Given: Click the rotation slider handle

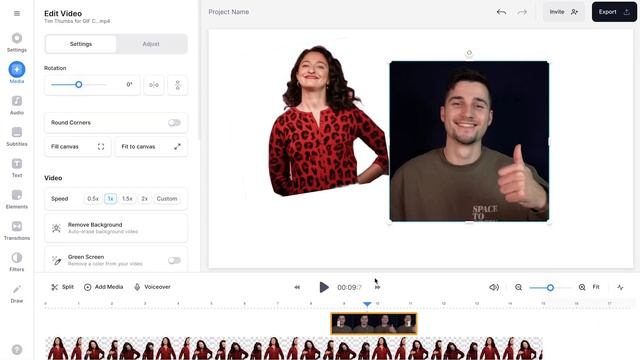Looking at the screenshot, I should coord(78,84).
